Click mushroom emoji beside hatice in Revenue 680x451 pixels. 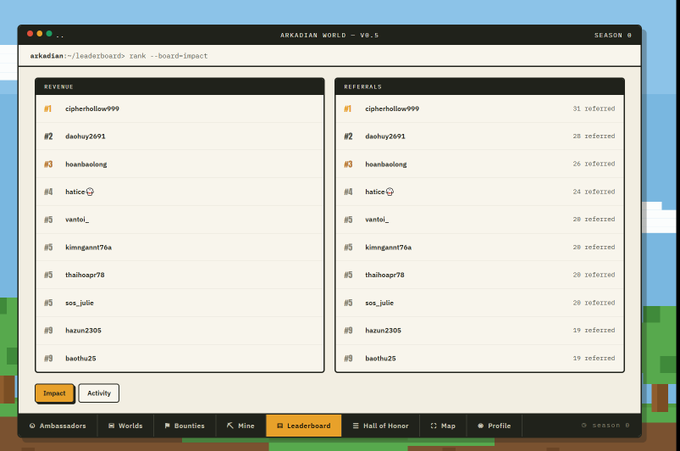click(x=90, y=192)
